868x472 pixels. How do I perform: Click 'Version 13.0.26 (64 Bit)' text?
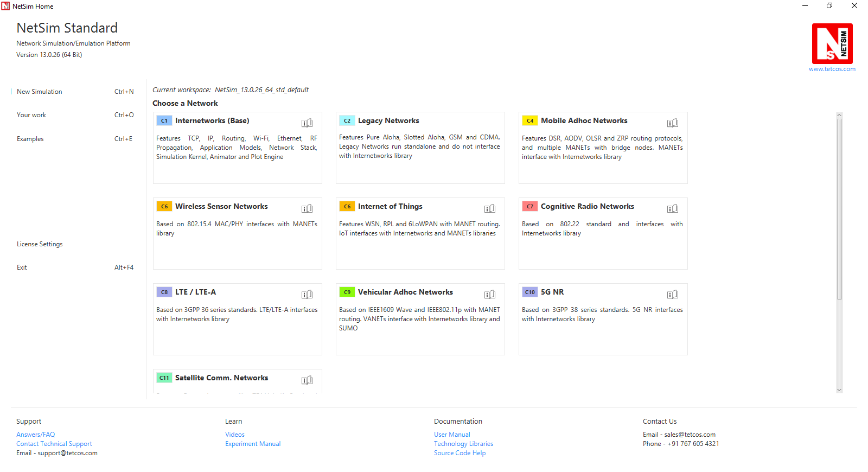(x=49, y=55)
